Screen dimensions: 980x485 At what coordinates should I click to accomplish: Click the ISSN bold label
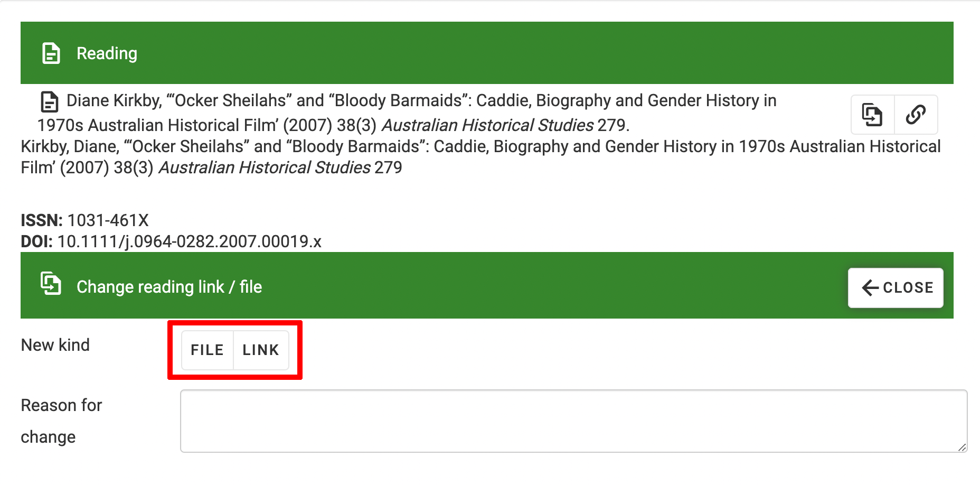tap(42, 220)
